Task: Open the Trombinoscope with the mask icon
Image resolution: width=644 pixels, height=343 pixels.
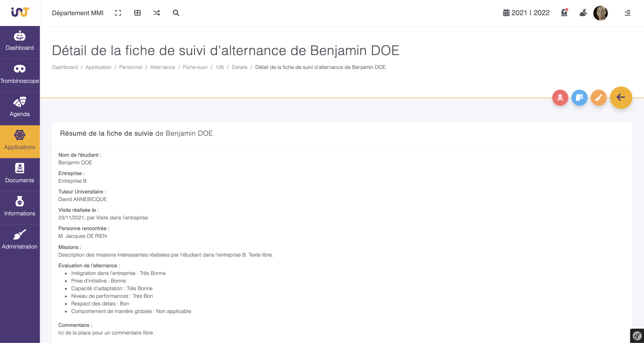Action: [20, 73]
